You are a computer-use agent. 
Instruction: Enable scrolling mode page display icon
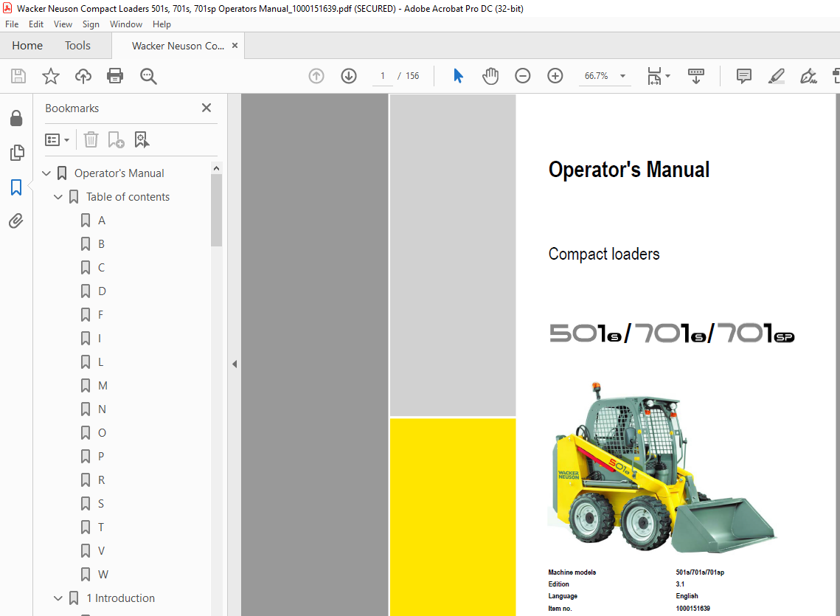696,76
